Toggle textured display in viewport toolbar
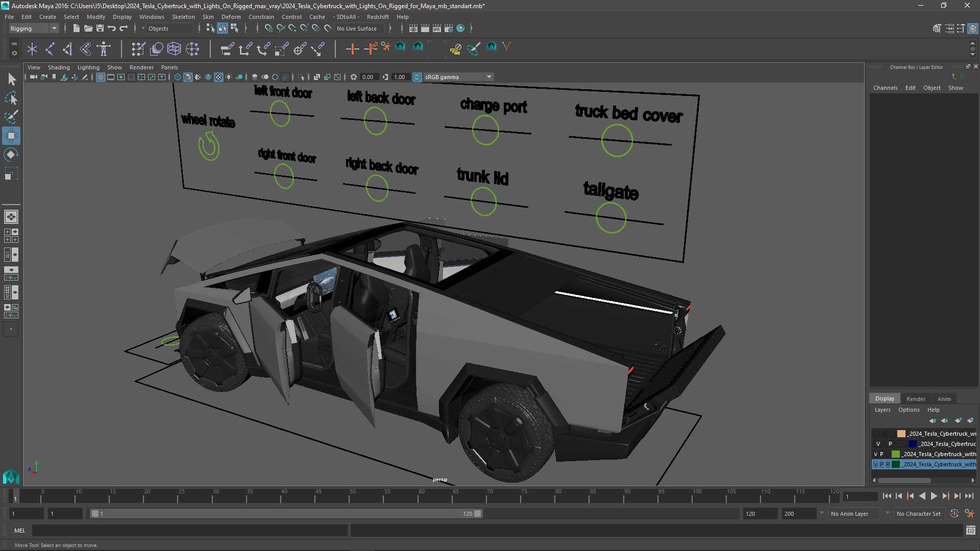 [218, 77]
